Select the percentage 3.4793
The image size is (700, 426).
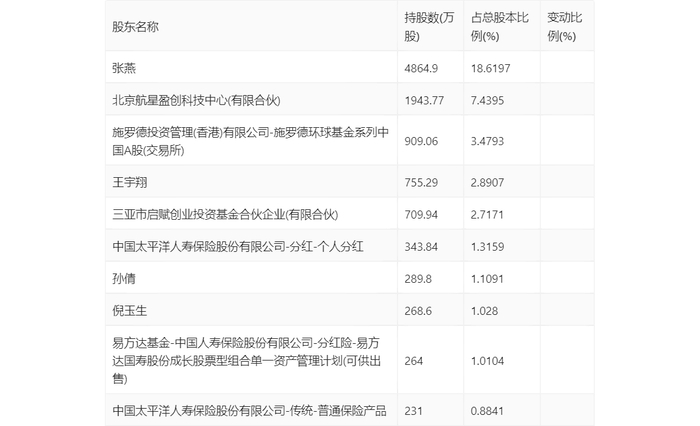(487, 142)
